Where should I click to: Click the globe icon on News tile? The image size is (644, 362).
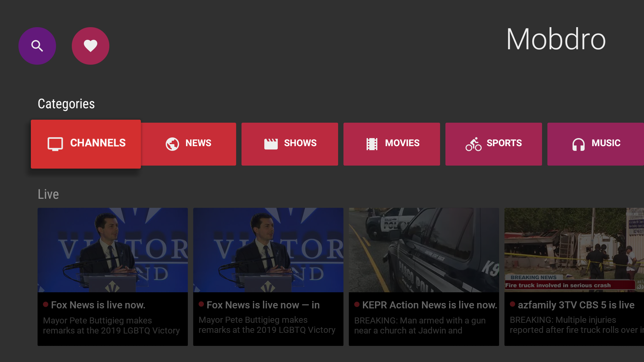pyautogui.click(x=172, y=144)
